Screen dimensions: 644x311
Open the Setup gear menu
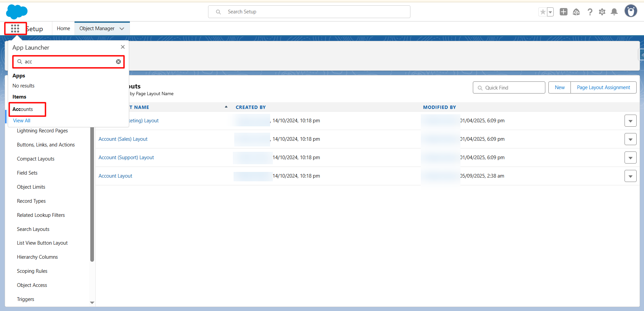click(602, 12)
